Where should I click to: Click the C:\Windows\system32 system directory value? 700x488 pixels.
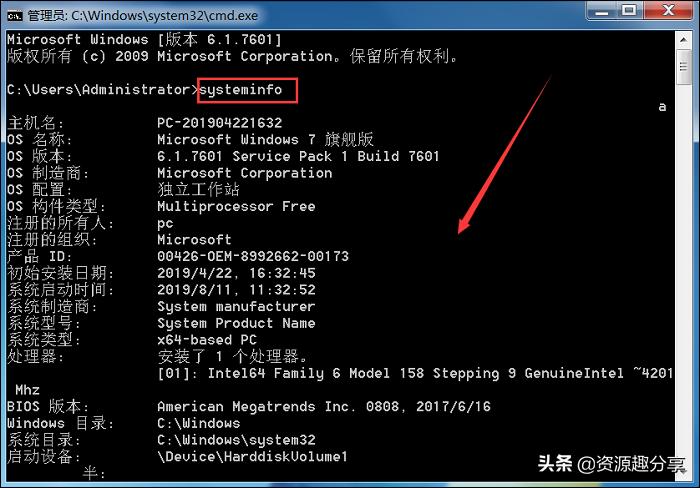point(236,440)
